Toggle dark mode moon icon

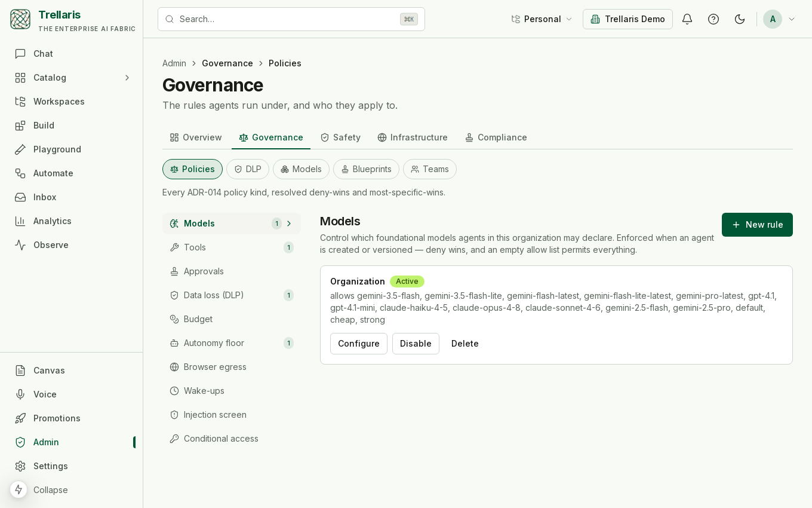coord(740,19)
